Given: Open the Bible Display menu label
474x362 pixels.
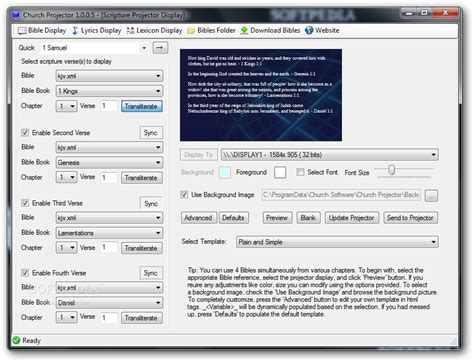Looking at the screenshot, I should (x=47, y=30).
